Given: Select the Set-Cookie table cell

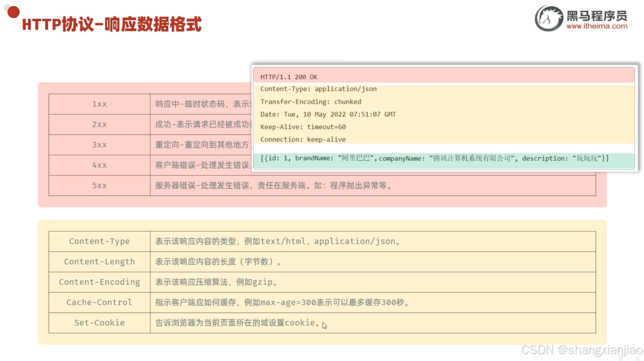Looking at the screenshot, I should (x=100, y=323).
